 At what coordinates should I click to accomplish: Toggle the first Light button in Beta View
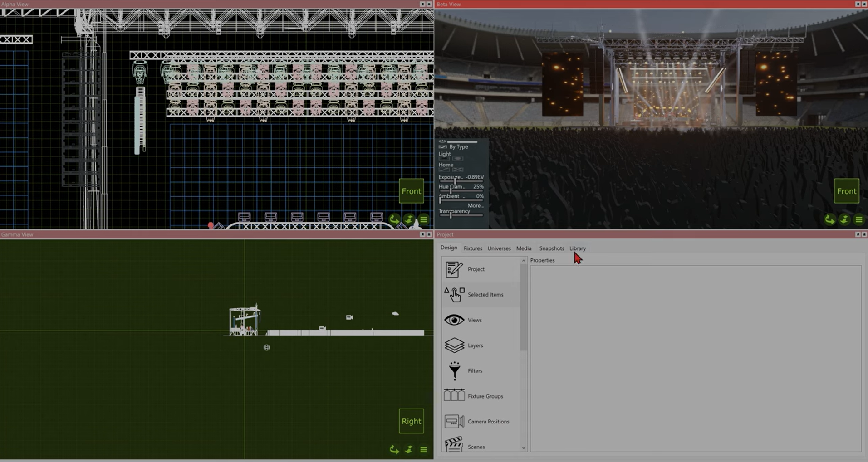[x=444, y=159]
